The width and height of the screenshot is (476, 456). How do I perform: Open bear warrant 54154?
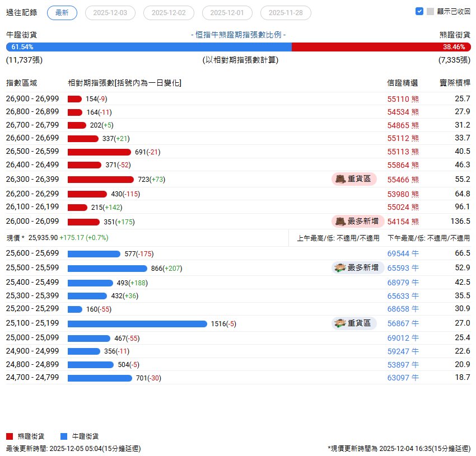(x=403, y=222)
